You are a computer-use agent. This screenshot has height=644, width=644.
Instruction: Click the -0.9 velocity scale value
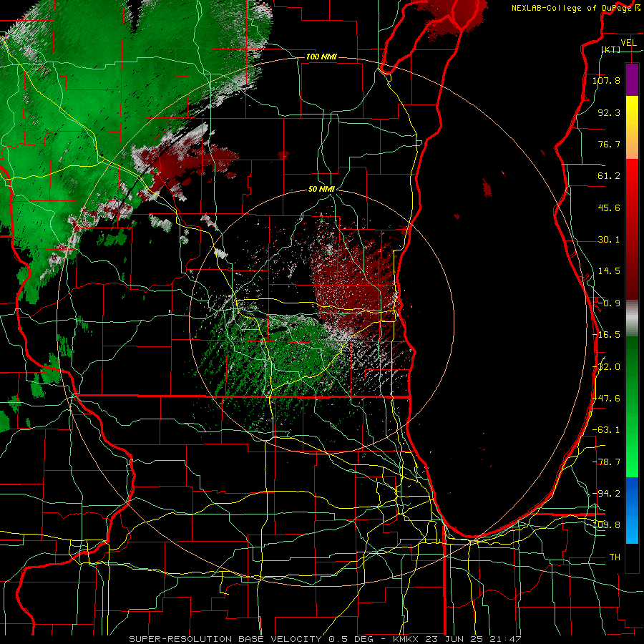(x=609, y=303)
